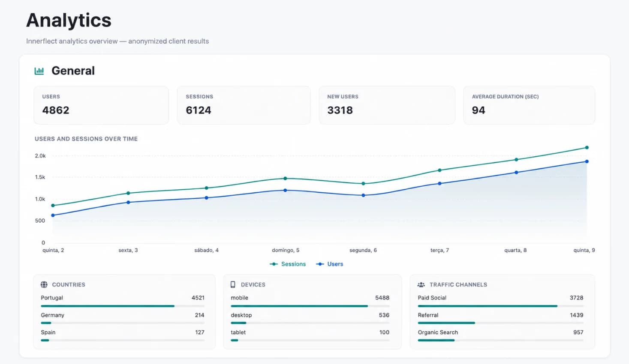
Task: Click the tablet device label
Action: pos(238,332)
